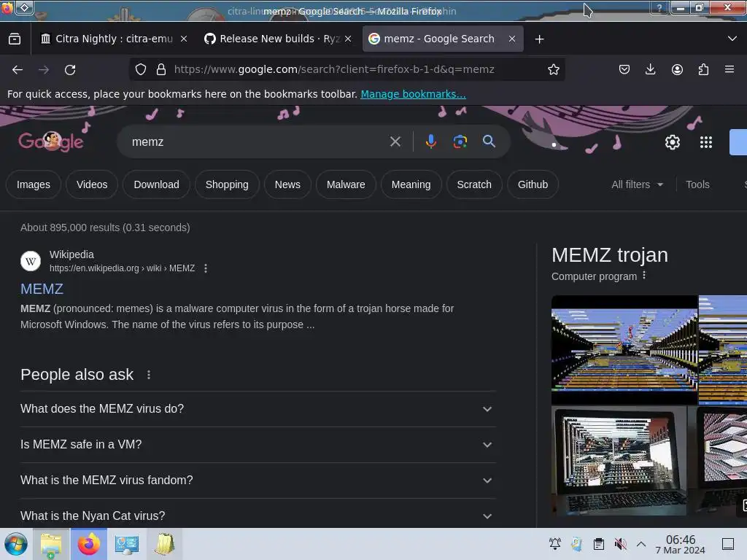Expand 'Is MEMZ safe in a VM?'
Viewport: 747px width, 560px height.
click(x=258, y=445)
